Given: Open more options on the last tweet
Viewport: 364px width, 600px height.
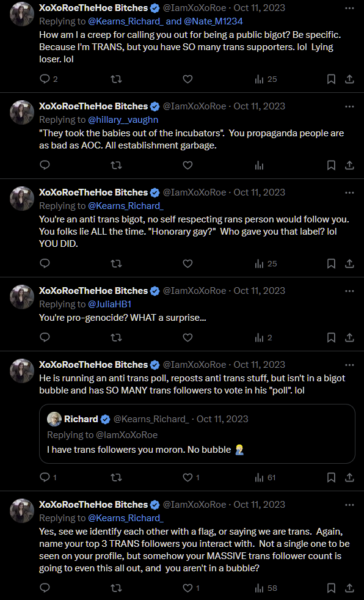Looking at the screenshot, I should (x=349, y=505).
